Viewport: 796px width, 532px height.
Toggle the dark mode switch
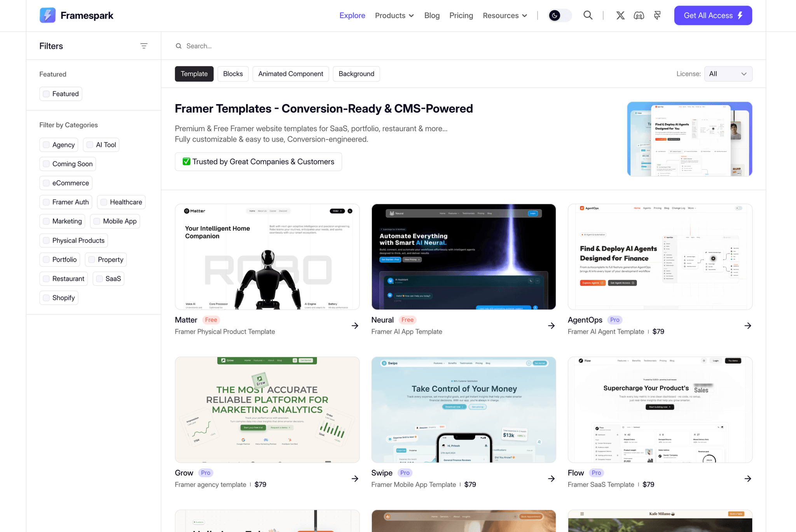tap(560, 16)
